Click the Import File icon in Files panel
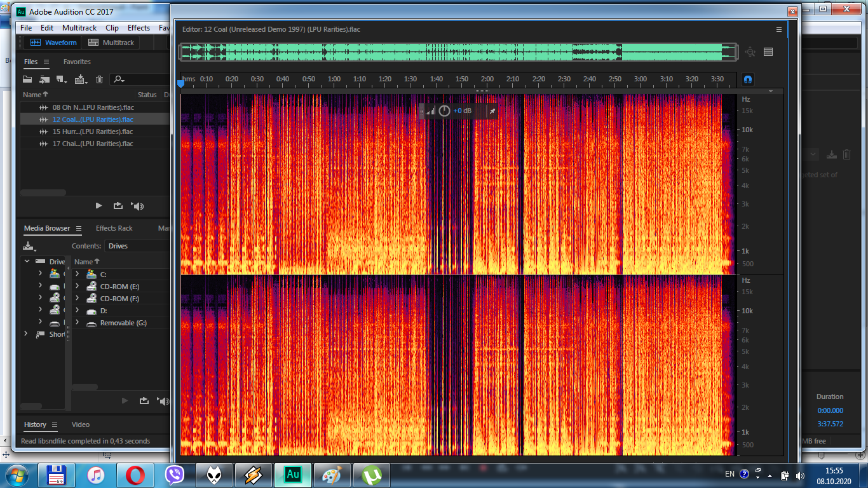This screenshot has height=488, width=868. coord(44,79)
